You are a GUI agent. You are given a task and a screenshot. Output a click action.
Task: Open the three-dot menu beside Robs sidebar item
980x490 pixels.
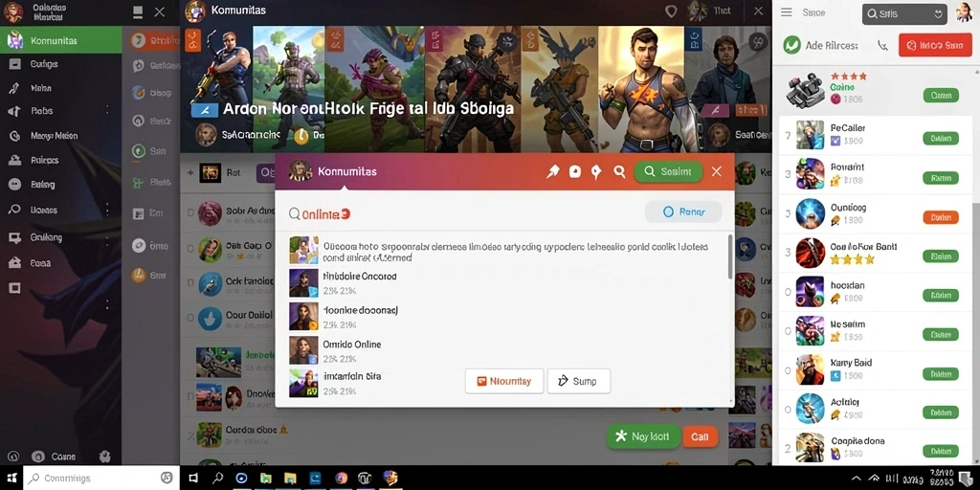(x=107, y=111)
